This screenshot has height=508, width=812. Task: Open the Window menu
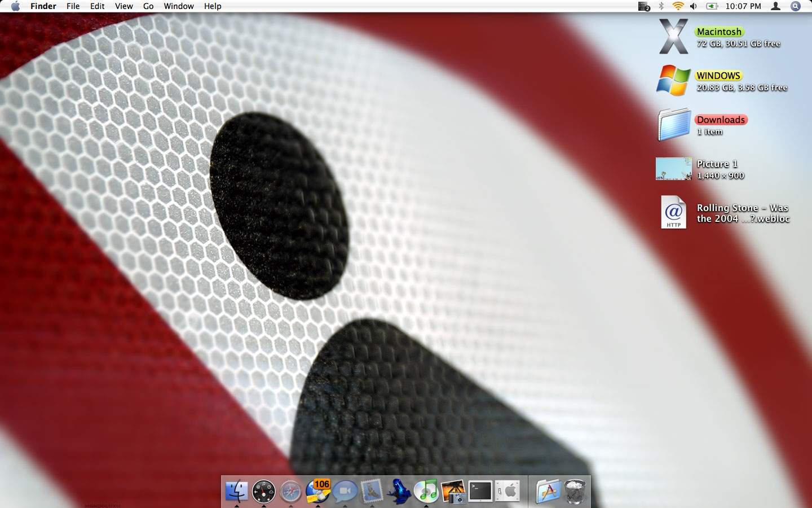point(179,6)
